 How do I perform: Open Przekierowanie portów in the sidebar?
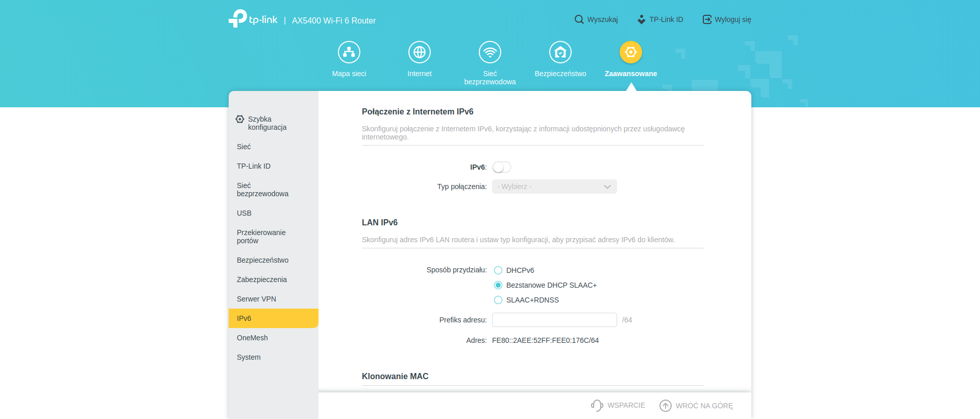[261, 237]
